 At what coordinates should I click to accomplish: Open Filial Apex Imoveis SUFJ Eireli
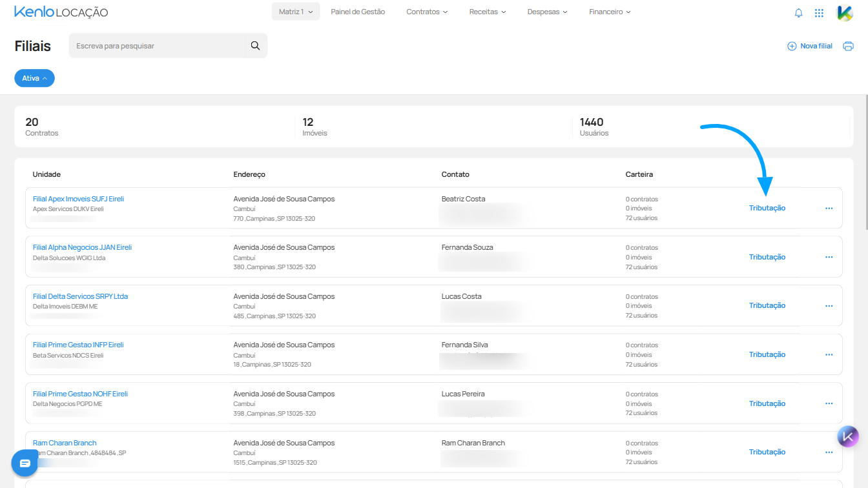point(78,199)
